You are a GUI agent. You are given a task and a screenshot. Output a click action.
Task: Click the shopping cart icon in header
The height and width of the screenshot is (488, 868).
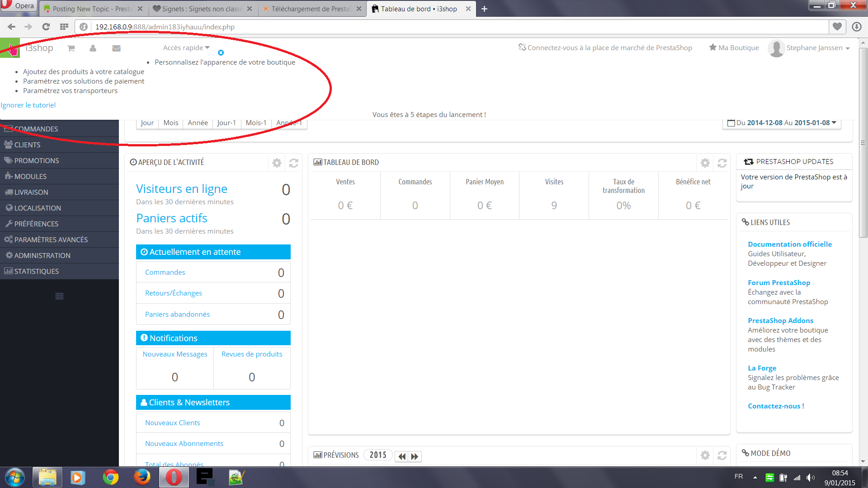(71, 48)
